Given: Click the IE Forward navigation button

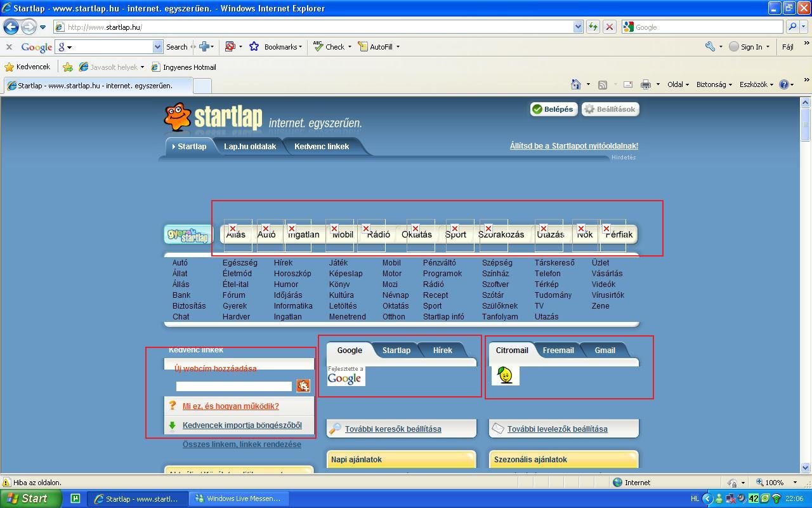Looking at the screenshot, I should tap(29, 27).
